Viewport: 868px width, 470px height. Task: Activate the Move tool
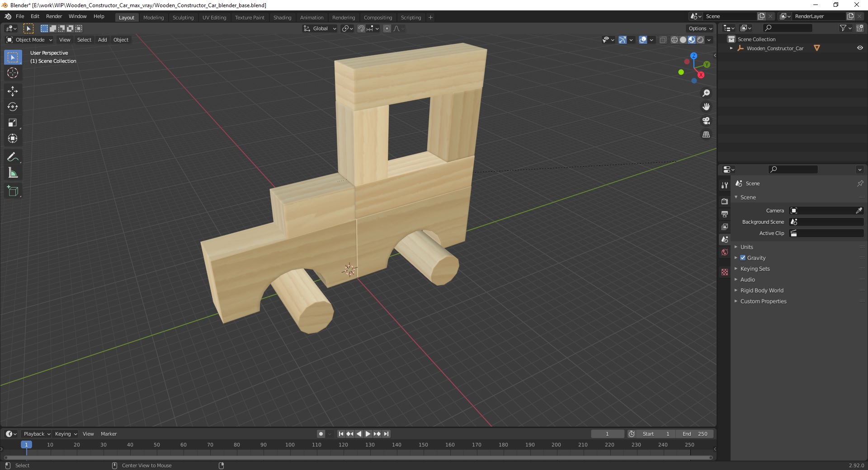pos(13,91)
